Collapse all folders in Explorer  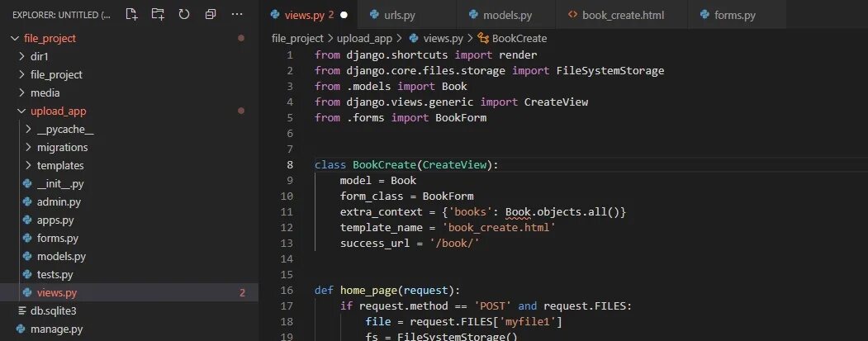click(x=211, y=14)
